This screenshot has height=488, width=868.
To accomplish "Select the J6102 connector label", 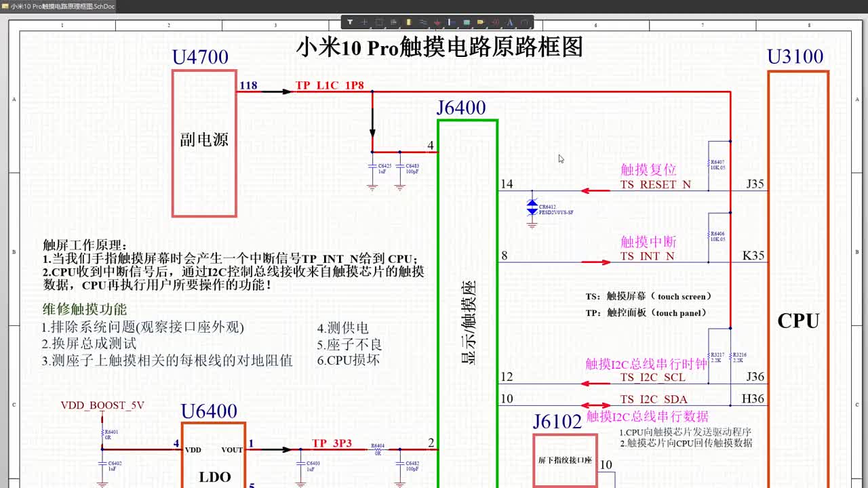I will pos(557,422).
